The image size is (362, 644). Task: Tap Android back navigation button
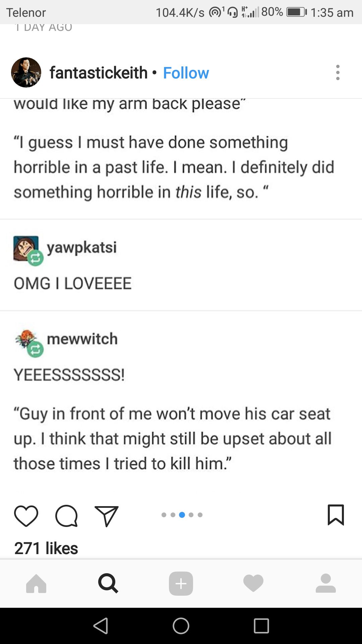(x=101, y=626)
